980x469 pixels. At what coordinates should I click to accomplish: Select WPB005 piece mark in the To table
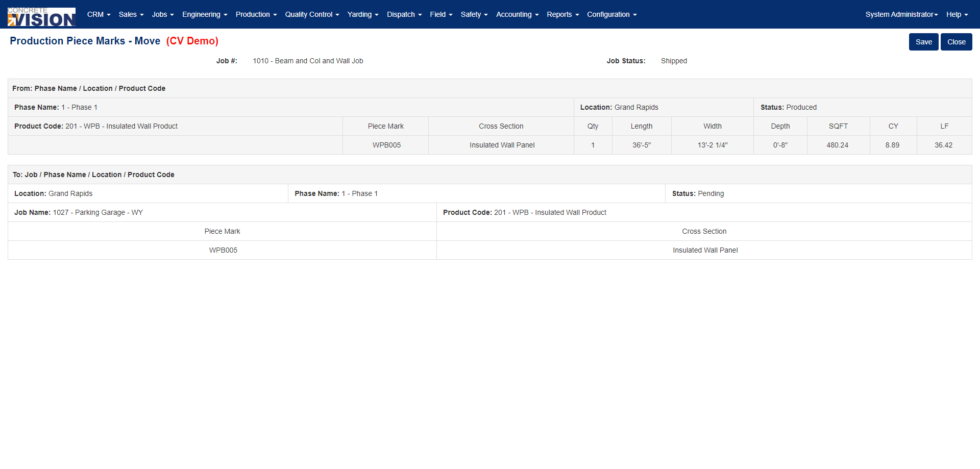tap(223, 250)
